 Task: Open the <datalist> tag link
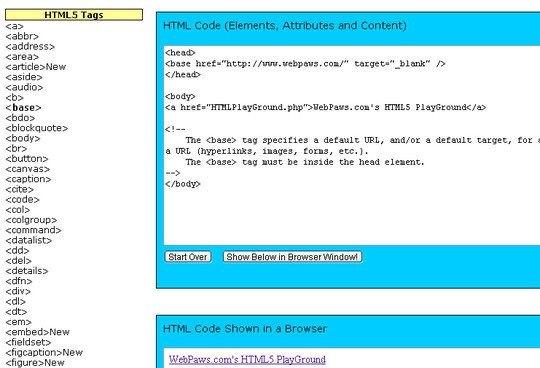click(x=29, y=240)
